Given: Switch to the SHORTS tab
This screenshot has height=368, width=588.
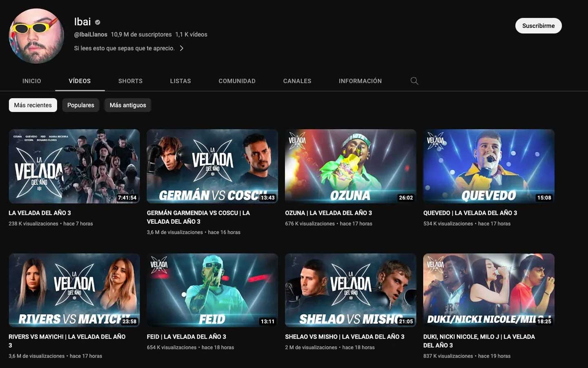Looking at the screenshot, I should click(130, 81).
